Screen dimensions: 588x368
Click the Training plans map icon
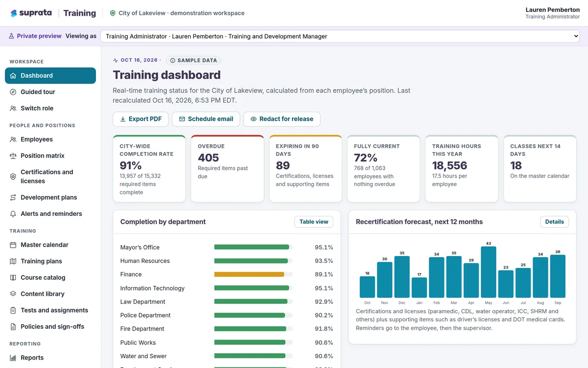coord(13,261)
